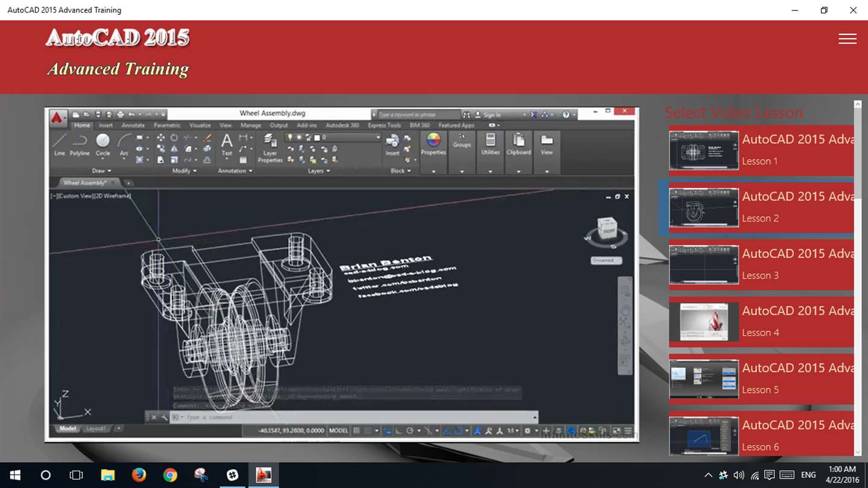
Task: Select Lesson 6 video
Action: pyautogui.click(x=761, y=434)
